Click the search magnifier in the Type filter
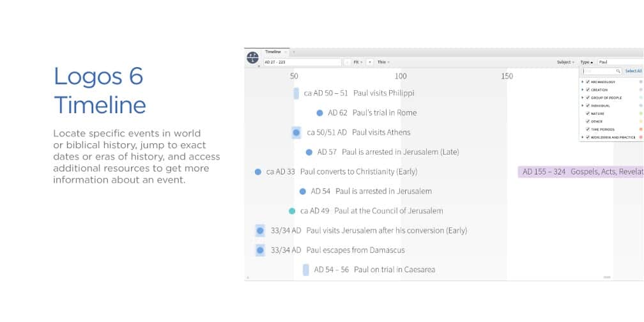The height and width of the screenshot is (322, 644). click(618, 71)
